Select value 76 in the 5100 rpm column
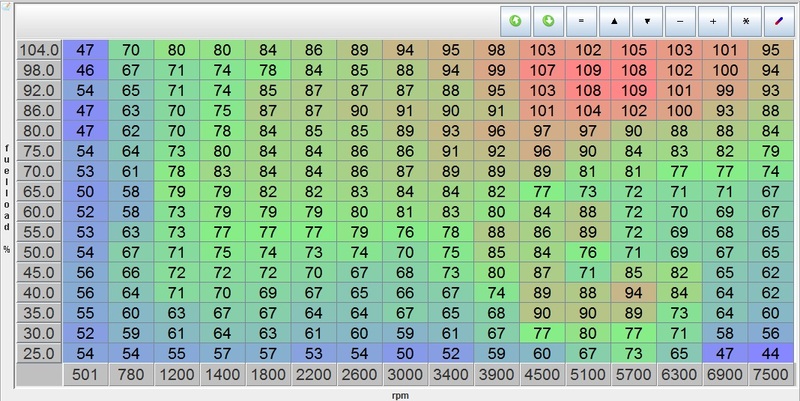Image resolution: width=800 pixels, height=401 pixels. coord(588,252)
